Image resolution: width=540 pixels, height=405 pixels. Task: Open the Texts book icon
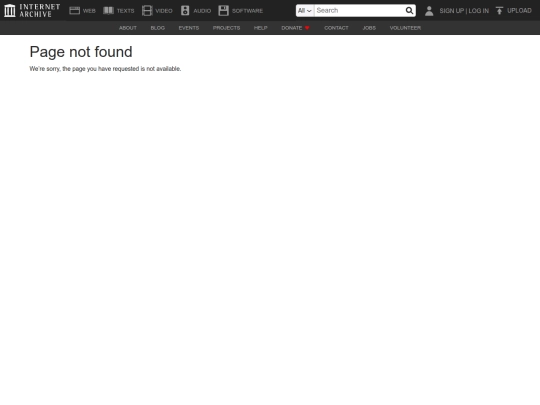click(x=108, y=11)
